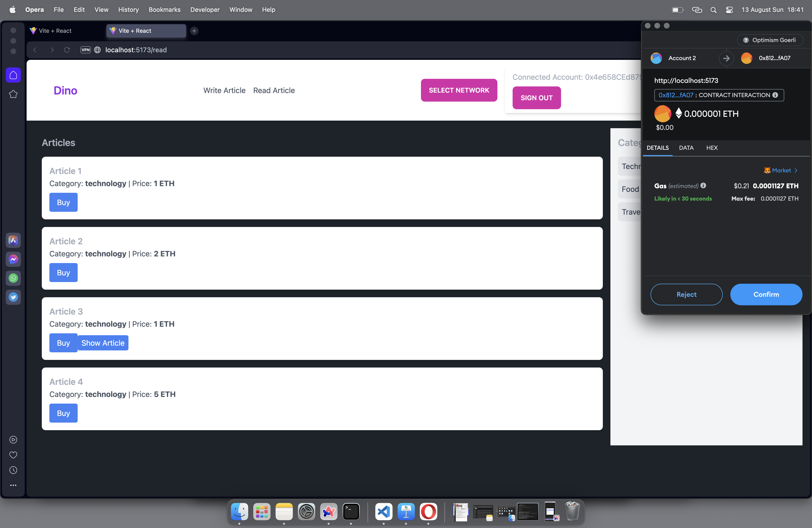Viewport: 812px width, 528px height.
Task: Click Buy button for Article 4
Action: pos(63,413)
